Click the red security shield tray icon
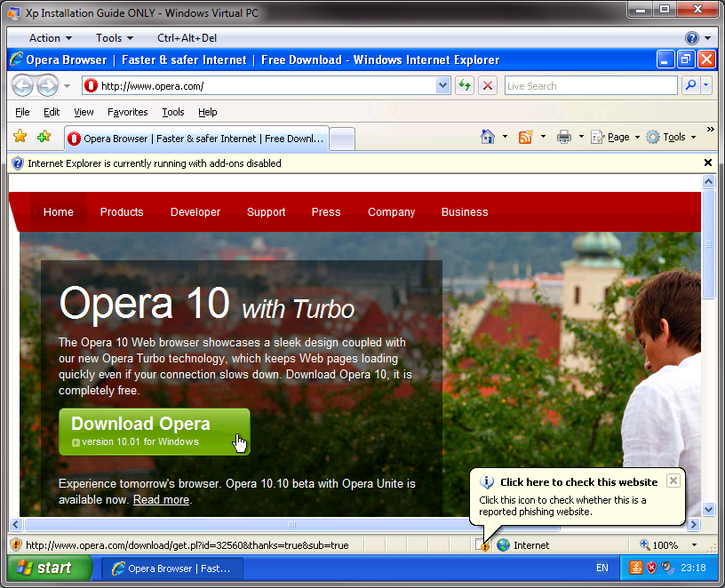 click(651, 568)
